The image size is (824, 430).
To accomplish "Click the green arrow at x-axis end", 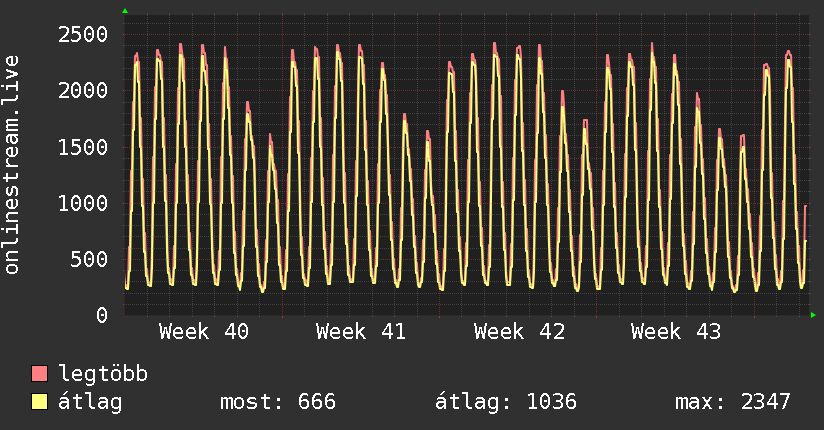I will [x=813, y=315].
